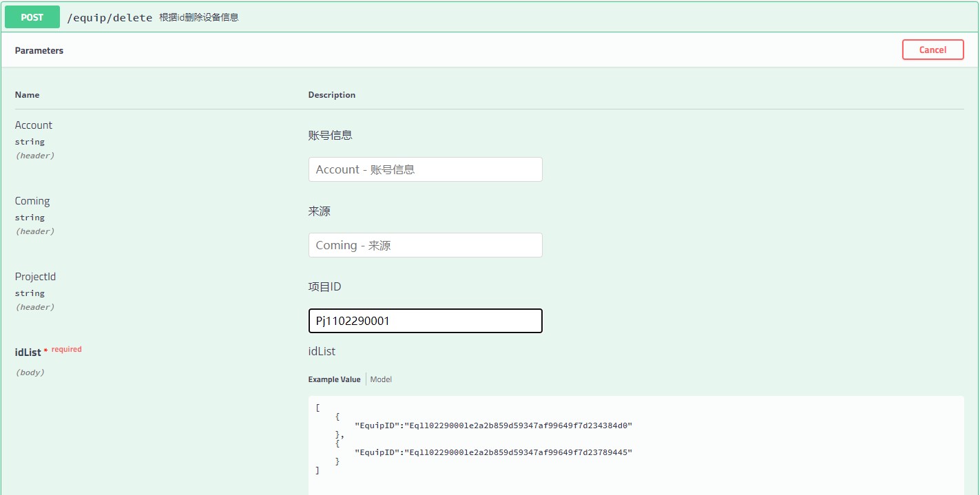Select the Account parameter name label
The height and width of the screenshot is (495, 980).
pos(34,125)
